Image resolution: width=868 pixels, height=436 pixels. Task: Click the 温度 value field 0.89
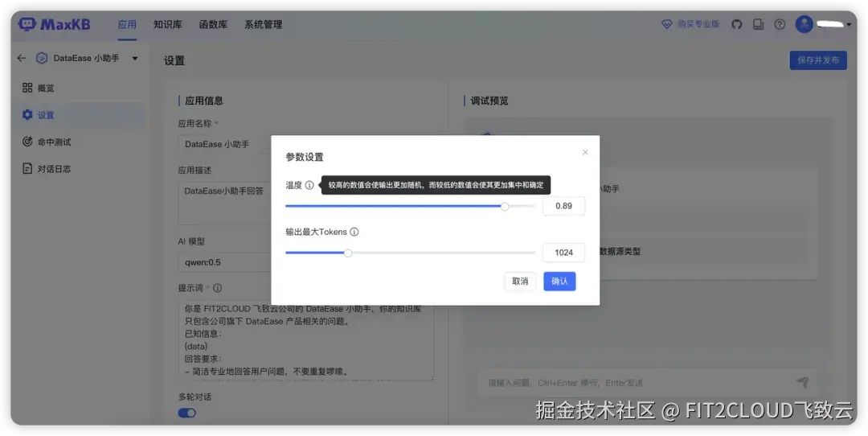coord(563,206)
